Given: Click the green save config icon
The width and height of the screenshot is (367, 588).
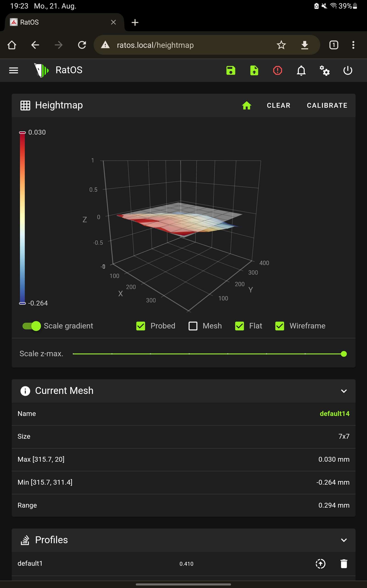Looking at the screenshot, I should pos(231,71).
